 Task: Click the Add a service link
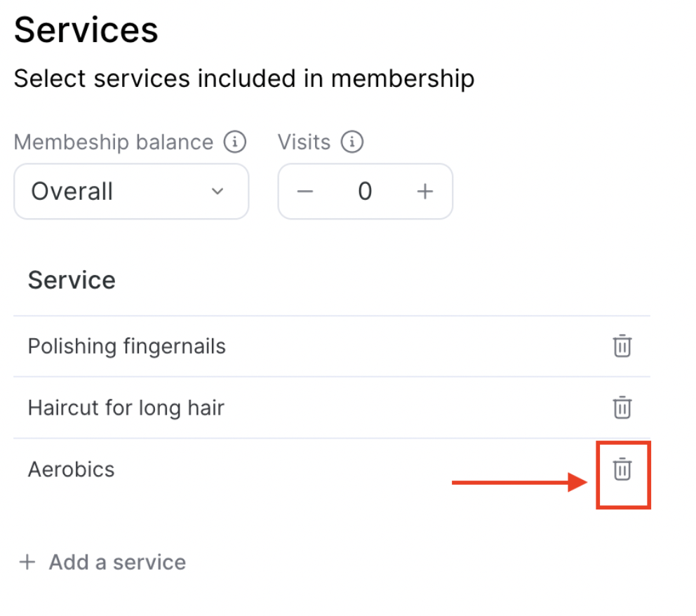pyautogui.click(x=117, y=562)
